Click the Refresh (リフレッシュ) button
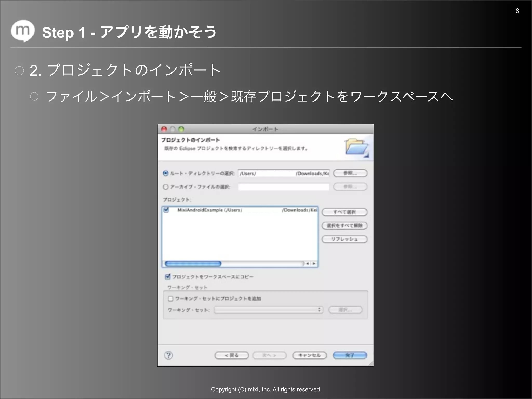Screen dimensions: 532x399 point(344,239)
